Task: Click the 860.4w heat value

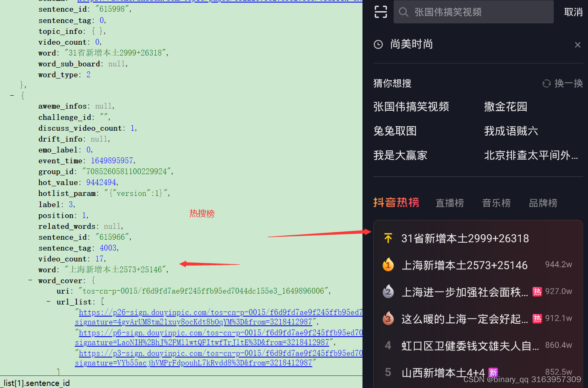Action: point(558,345)
